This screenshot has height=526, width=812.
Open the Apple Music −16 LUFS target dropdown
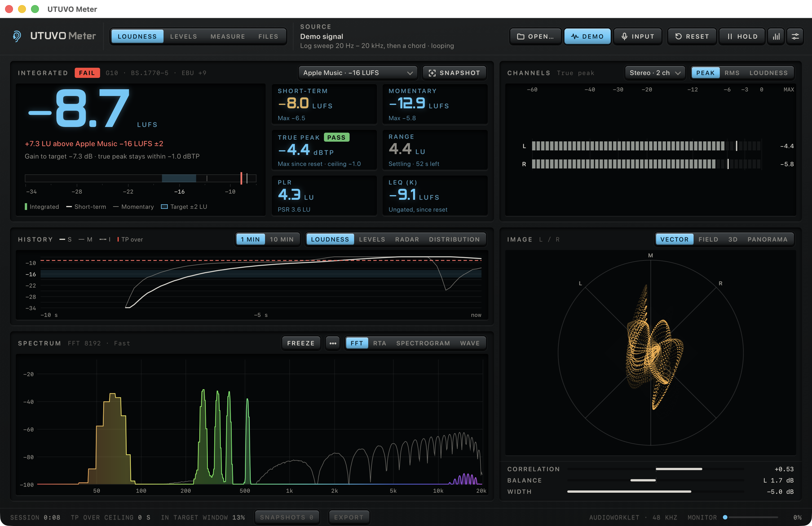point(358,73)
